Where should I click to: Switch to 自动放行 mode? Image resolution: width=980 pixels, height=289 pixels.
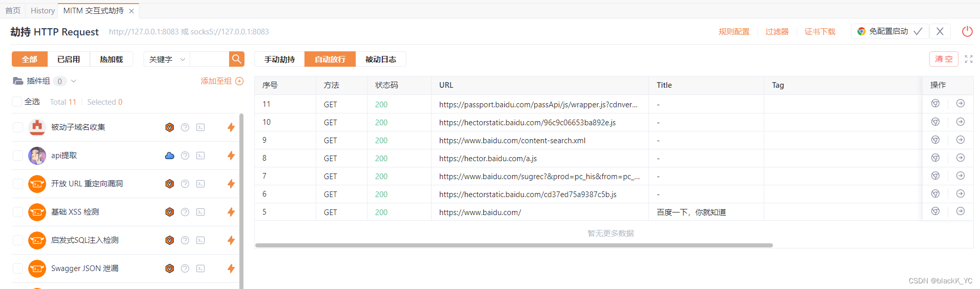pos(330,59)
